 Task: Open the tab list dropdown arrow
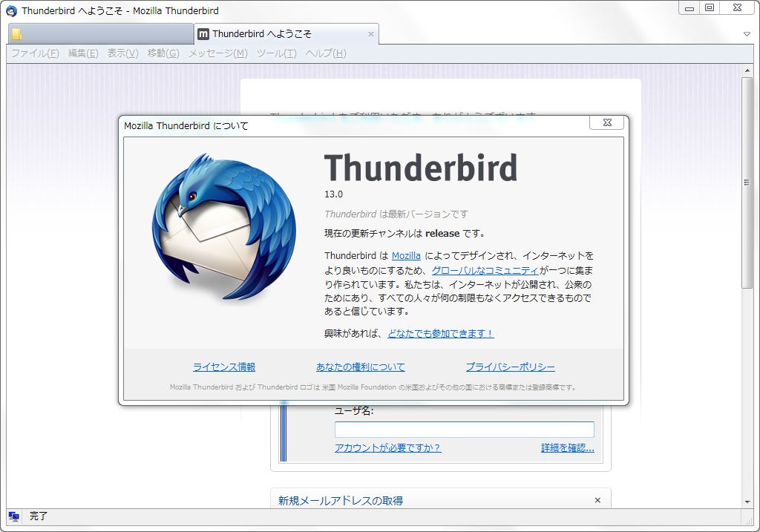pos(747,33)
